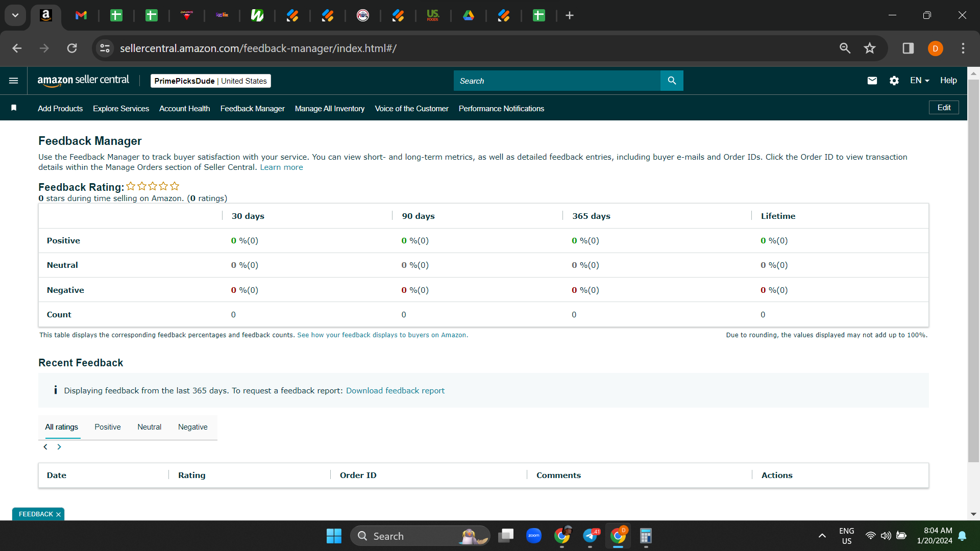Screen dimensions: 980x551
Task: Open Feedback Manager menu item
Action: (x=253, y=109)
